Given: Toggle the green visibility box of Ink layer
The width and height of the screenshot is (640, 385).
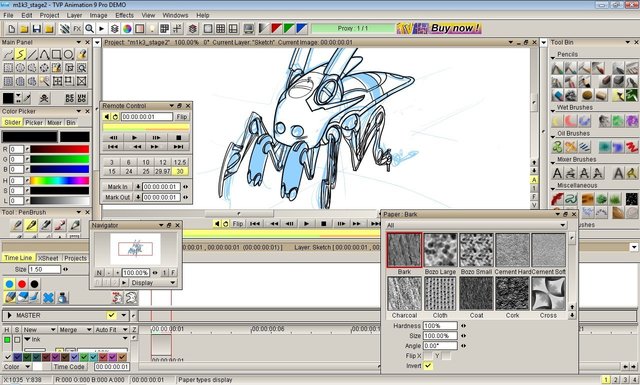Looking at the screenshot, I should [x=7, y=339].
